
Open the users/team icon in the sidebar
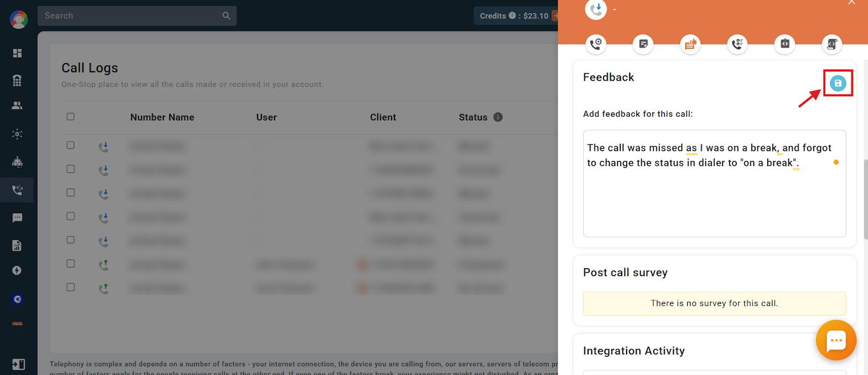coord(17,105)
